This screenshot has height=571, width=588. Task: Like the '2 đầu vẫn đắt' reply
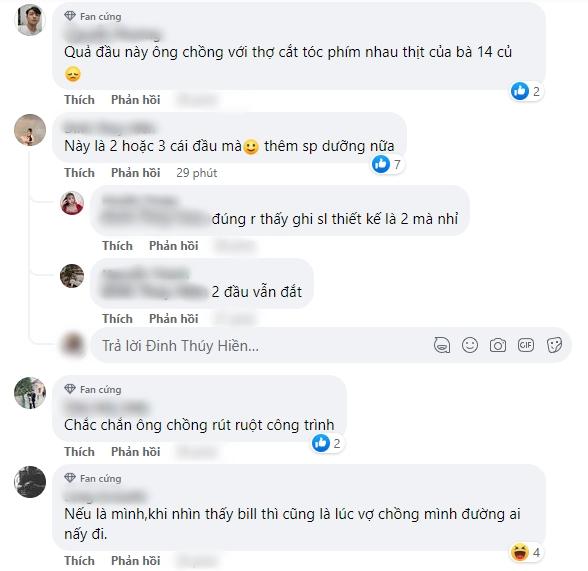pos(117,319)
